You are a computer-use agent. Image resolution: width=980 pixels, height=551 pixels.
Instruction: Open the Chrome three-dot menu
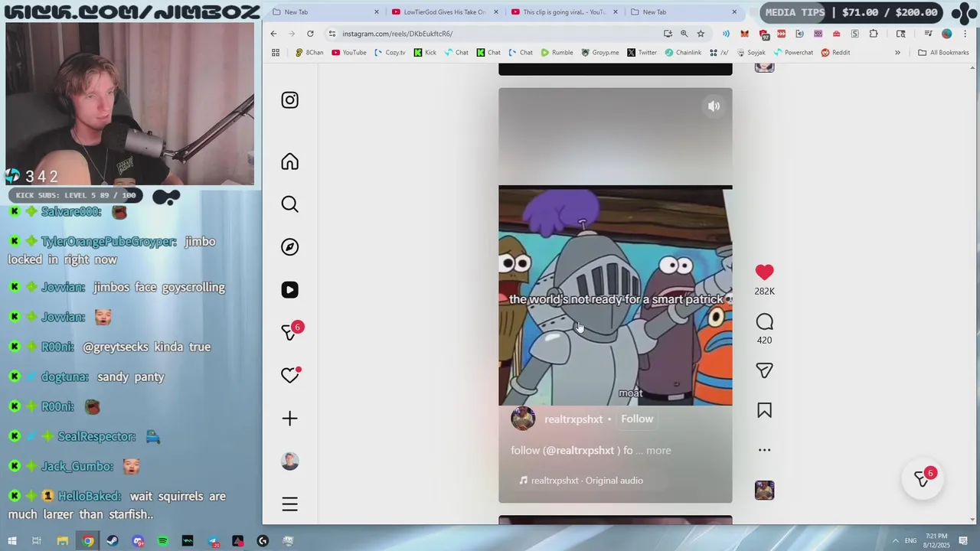[965, 34]
